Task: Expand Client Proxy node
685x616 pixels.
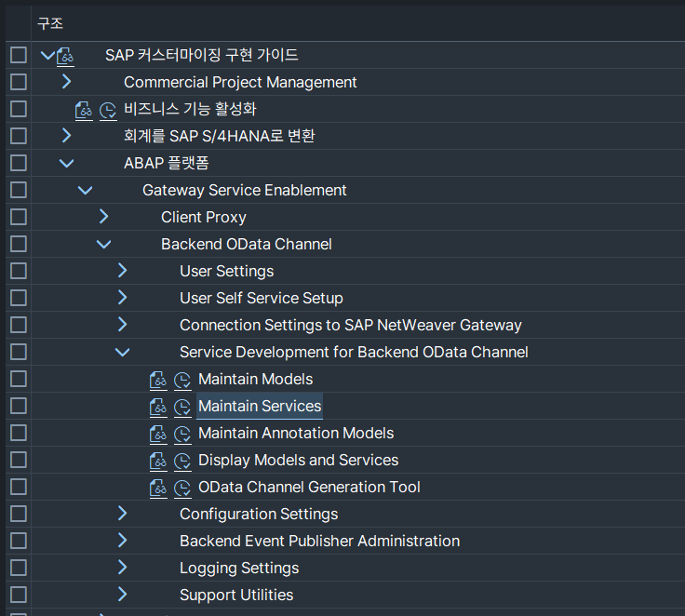Action: pyautogui.click(x=103, y=216)
